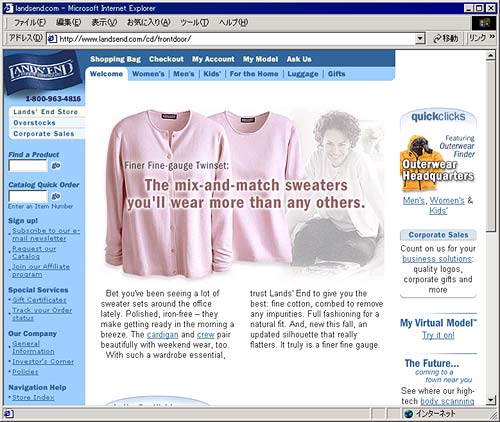Click the 移動 go arrow button

[x=446, y=39]
